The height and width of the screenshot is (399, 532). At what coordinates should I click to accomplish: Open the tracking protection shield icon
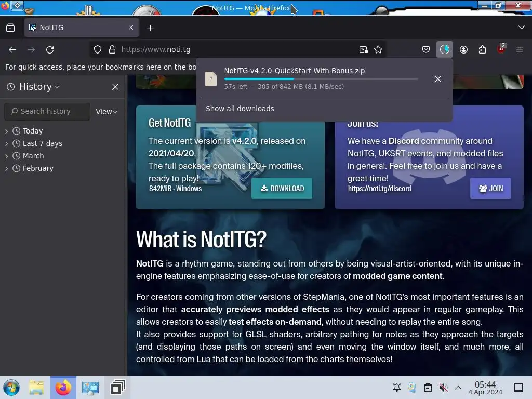(98, 49)
